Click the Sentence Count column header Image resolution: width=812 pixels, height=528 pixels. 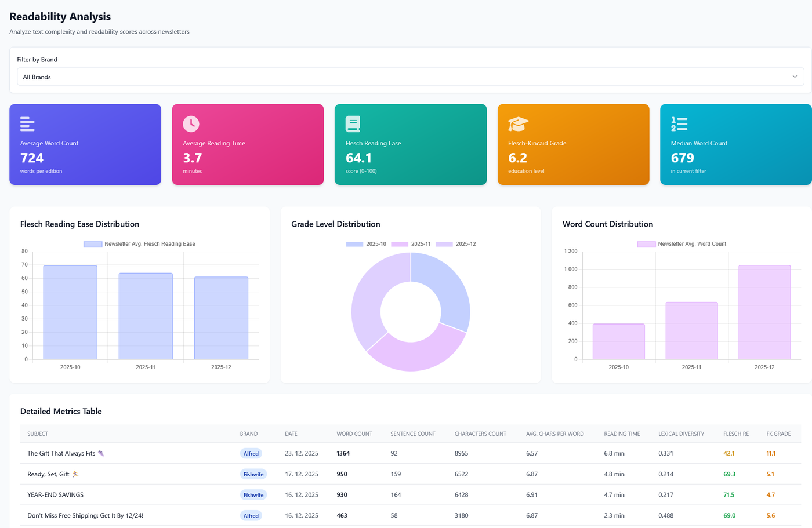pyautogui.click(x=413, y=434)
